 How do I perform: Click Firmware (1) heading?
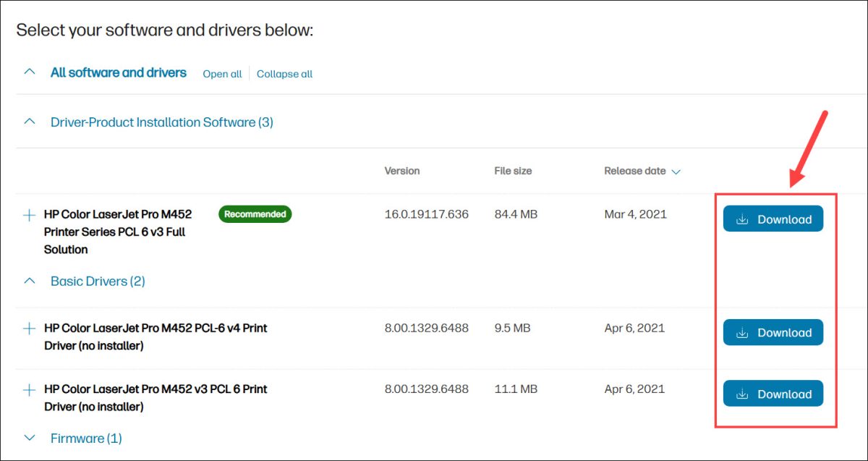click(86, 438)
